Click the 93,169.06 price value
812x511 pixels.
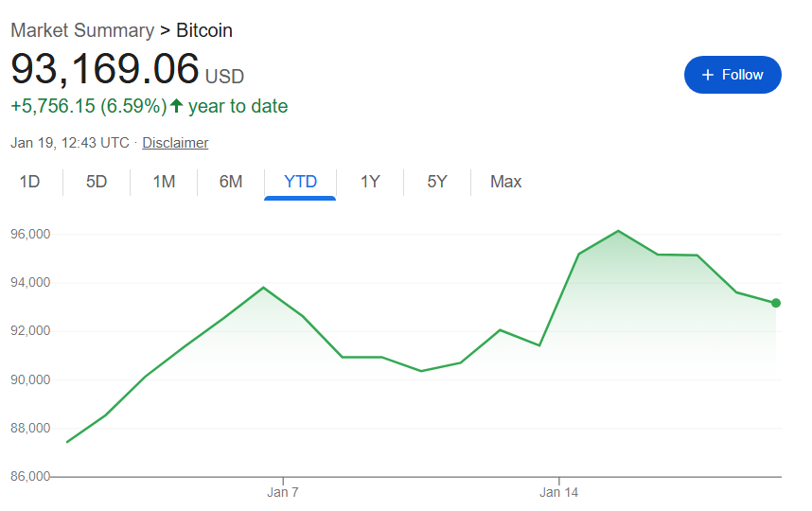[105, 69]
